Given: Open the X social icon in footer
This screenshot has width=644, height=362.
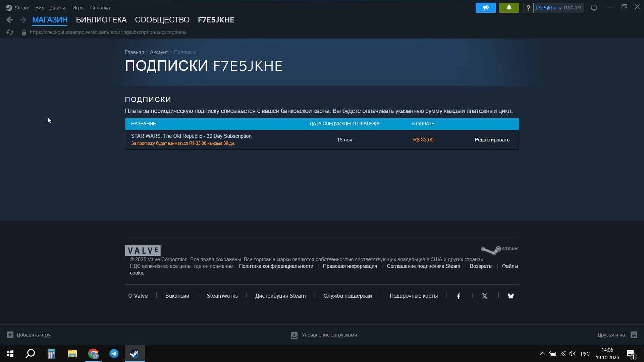Looking at the screenshot, I should 484,296.
